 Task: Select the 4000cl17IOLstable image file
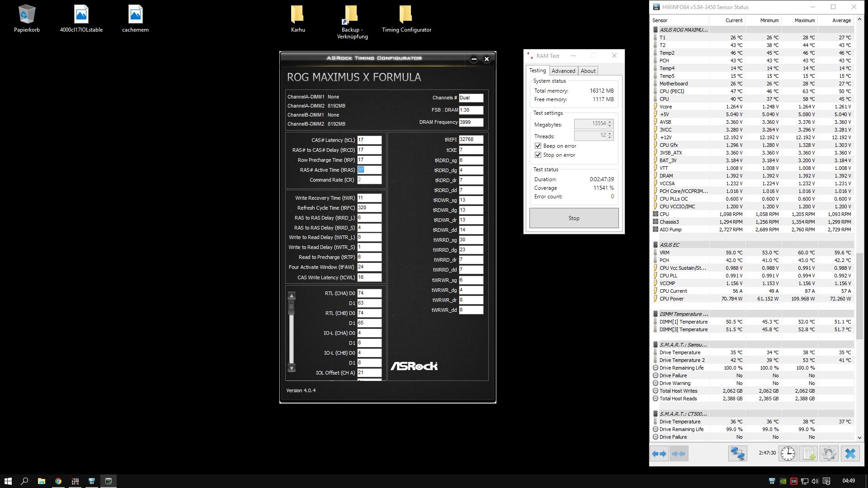[81, 19]
